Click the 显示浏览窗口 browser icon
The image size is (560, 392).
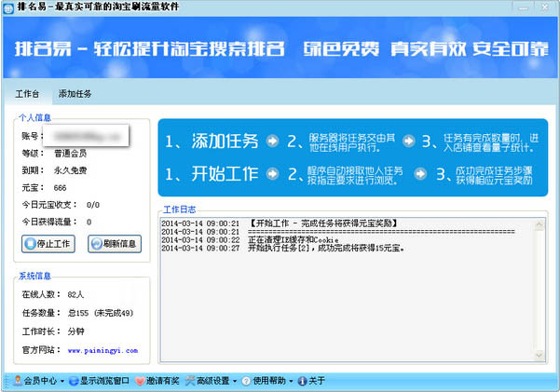coord(74,381)
